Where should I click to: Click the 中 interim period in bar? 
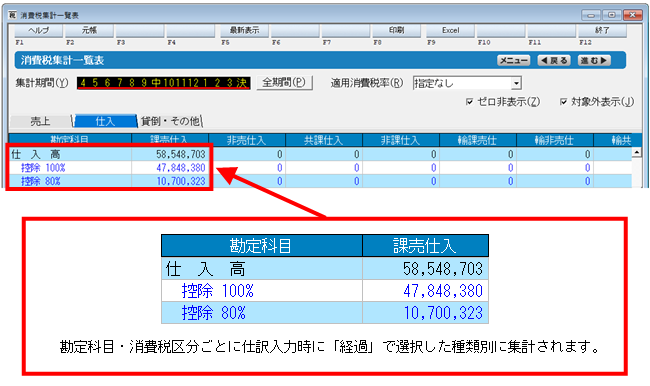(x=156, y=83)
